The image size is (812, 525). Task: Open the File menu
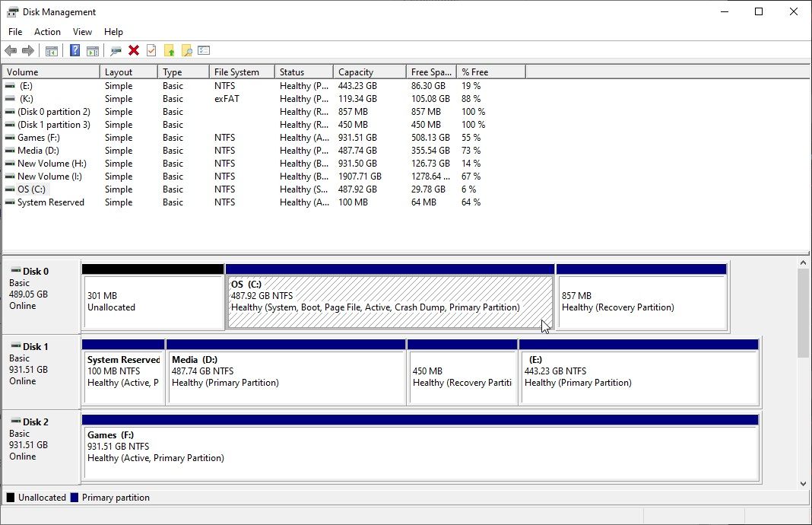[14, 32]
